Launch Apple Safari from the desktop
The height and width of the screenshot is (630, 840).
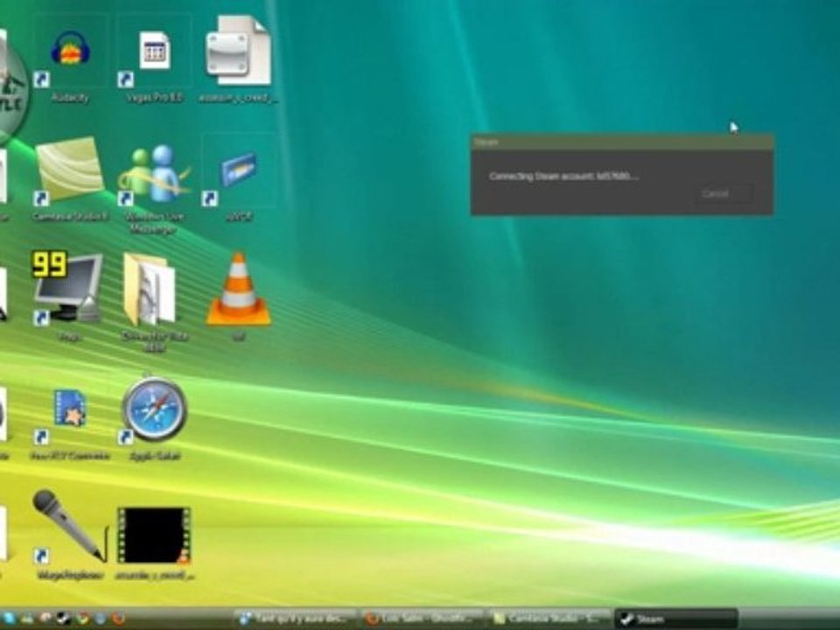[154, 418]
